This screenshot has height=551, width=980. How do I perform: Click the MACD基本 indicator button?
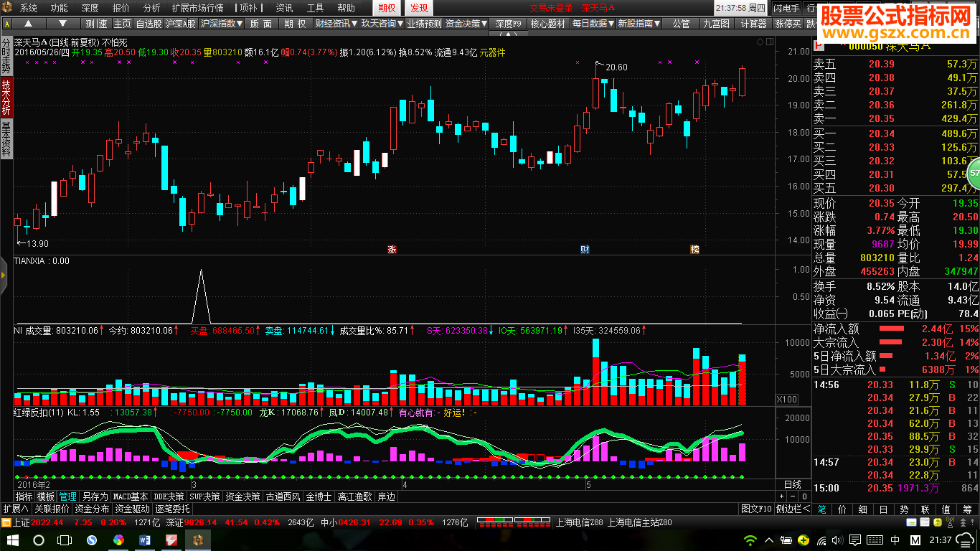click(x=131, y=496)
